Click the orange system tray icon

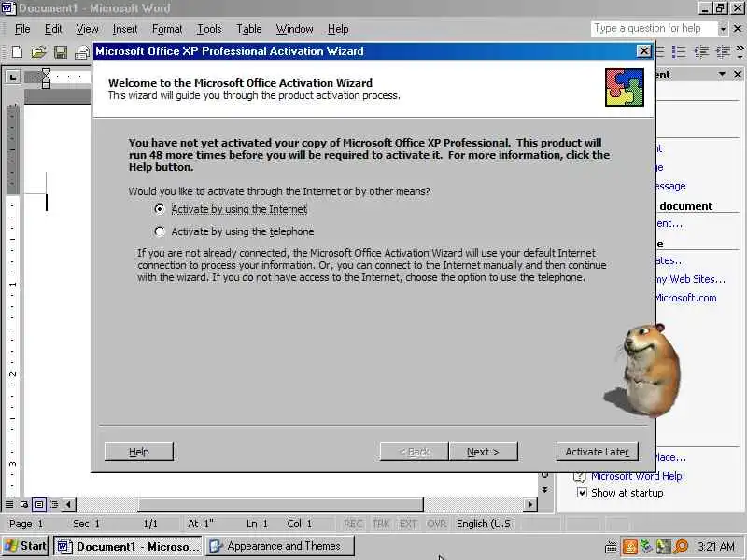click(x=629, y=547)
